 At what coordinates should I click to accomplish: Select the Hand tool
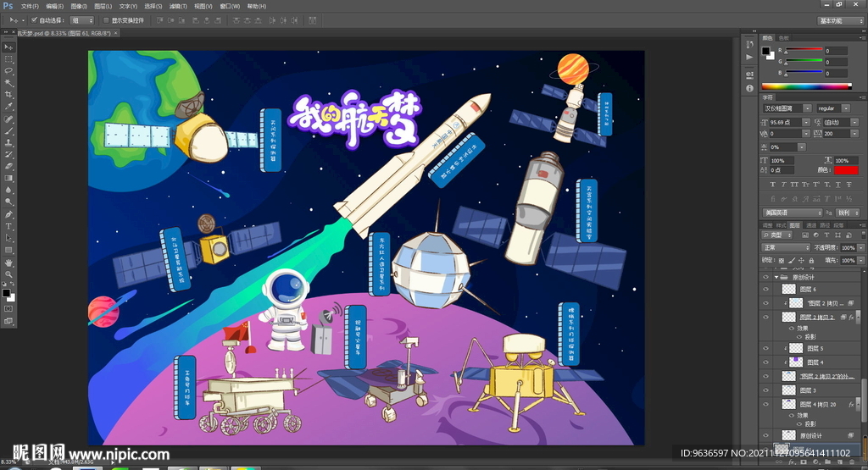pyautogui.click(x=8, y=262)
